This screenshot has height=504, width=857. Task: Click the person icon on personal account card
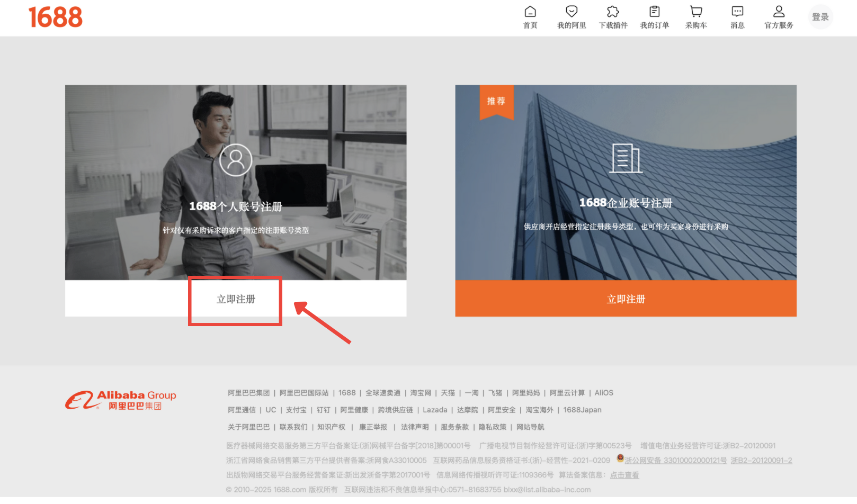(236, 160)
